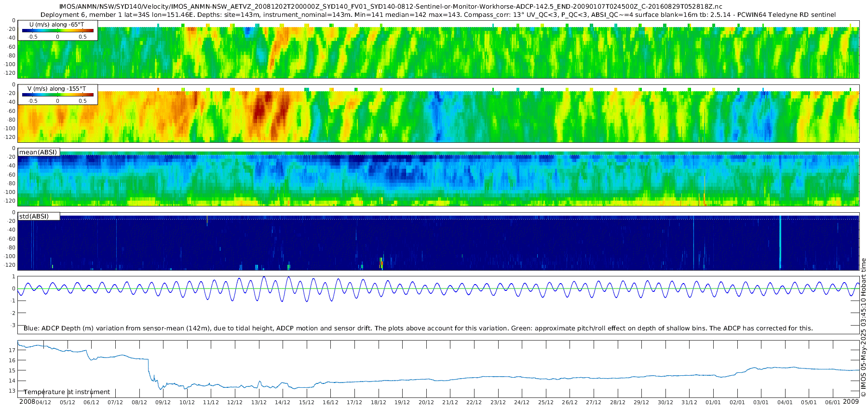Click the file path title at top

pyautogui.click(x=391, y=7)
